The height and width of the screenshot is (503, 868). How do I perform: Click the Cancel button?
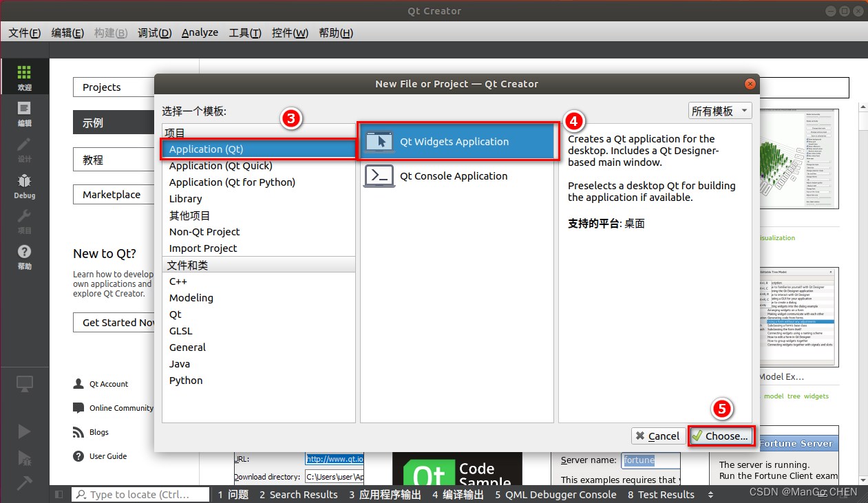(657, 436)
